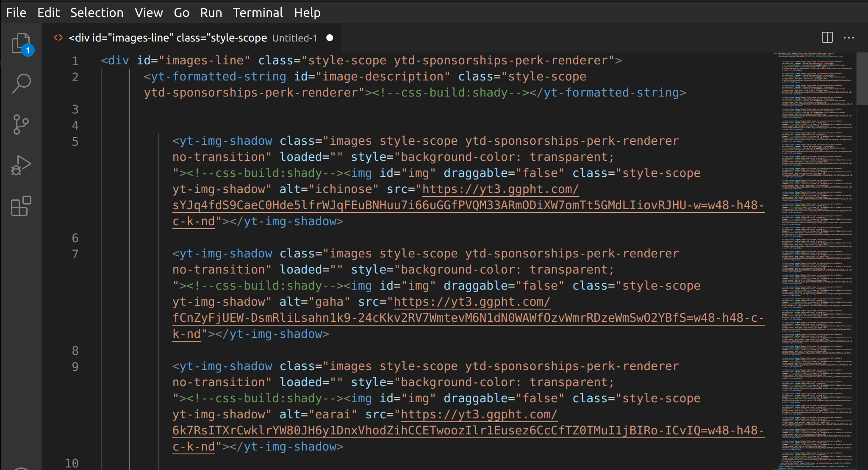Open the Search view icon

pos(21,83)
